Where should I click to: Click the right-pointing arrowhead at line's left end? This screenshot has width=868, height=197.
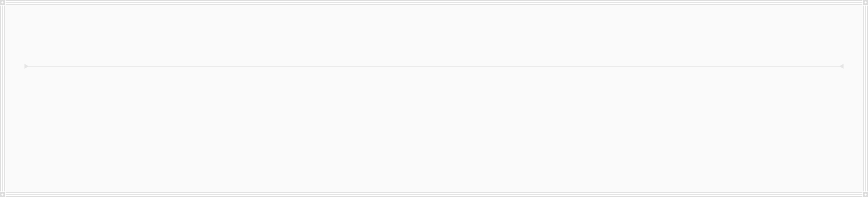pos(26,66)
